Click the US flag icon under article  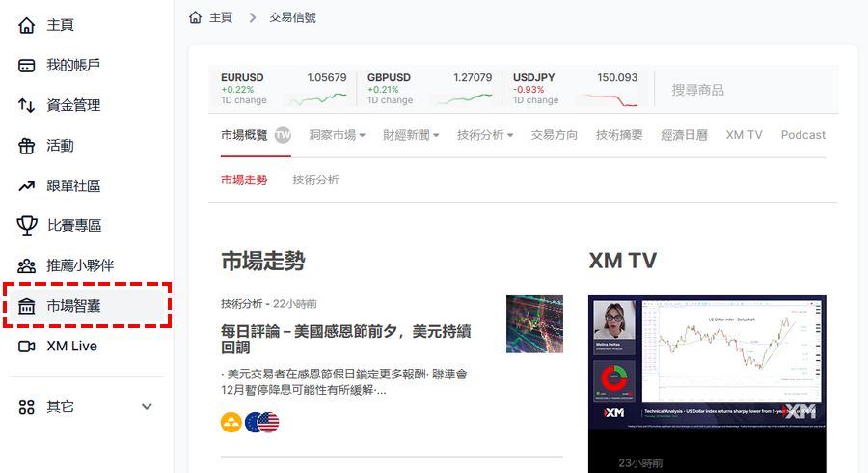pos(268,423)
